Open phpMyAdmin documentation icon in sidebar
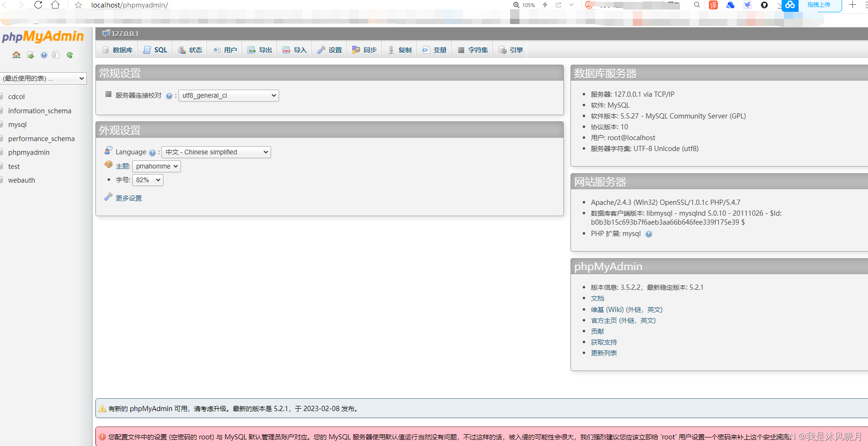 click(44, 55)
